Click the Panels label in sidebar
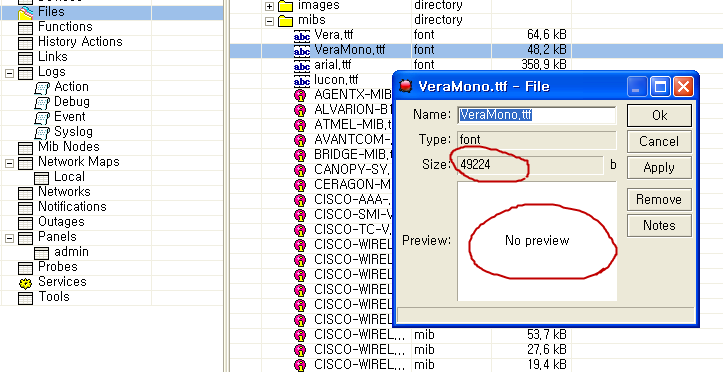The height and width of the screenshot is (372, 723). point(57,237)
